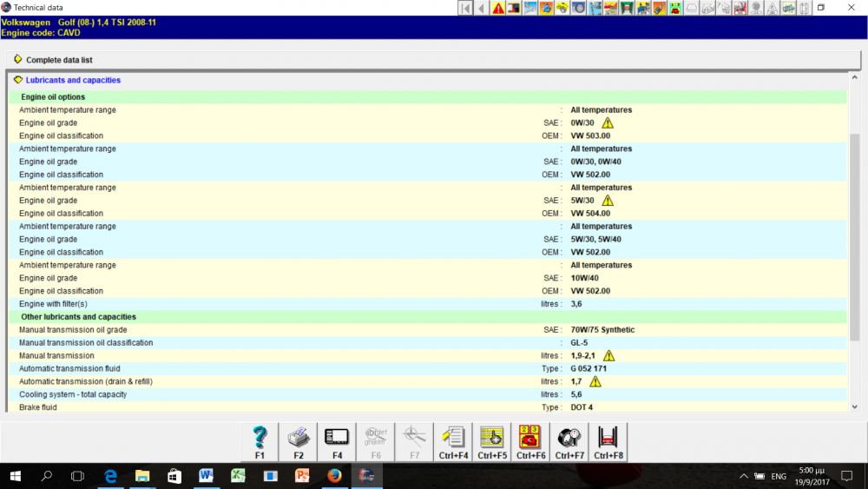Launch Microsoft Edge from the taskbar

111,476
